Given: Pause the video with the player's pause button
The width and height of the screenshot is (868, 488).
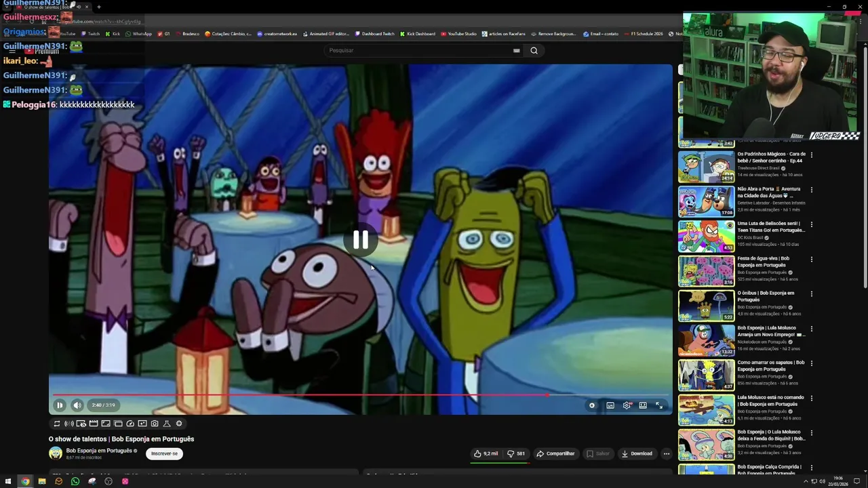Looking at the screenshot, I should coord(60,405).
